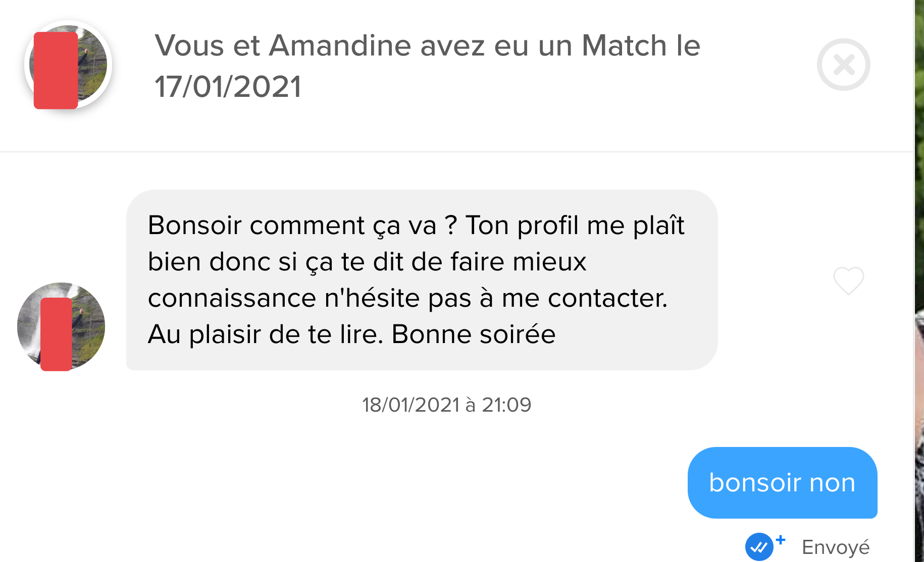Click the timestamp "18/01/2021 à 21:09"
924x562 pixels.
pos(446,405)
